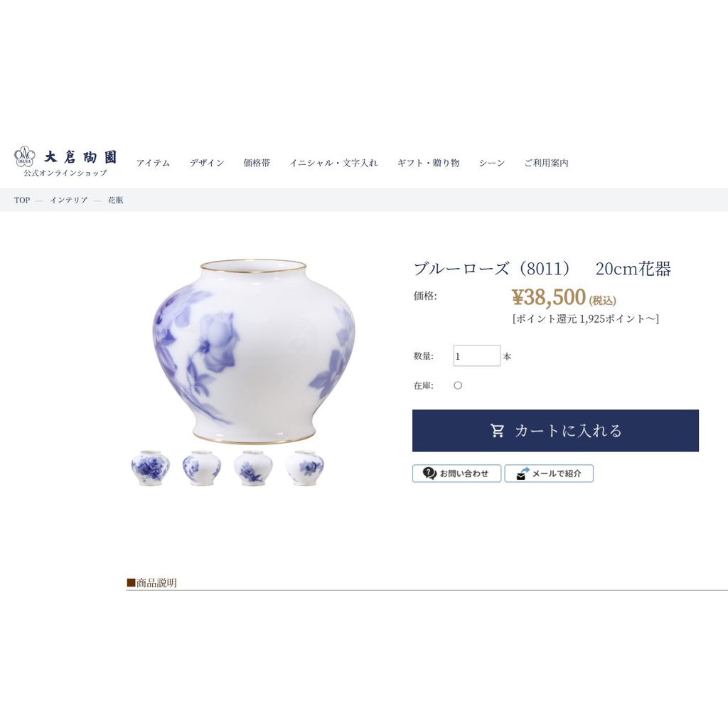
Task: Select the fourth vase thumbnail view
Action: pyautogui.click(x=304, y=468)
